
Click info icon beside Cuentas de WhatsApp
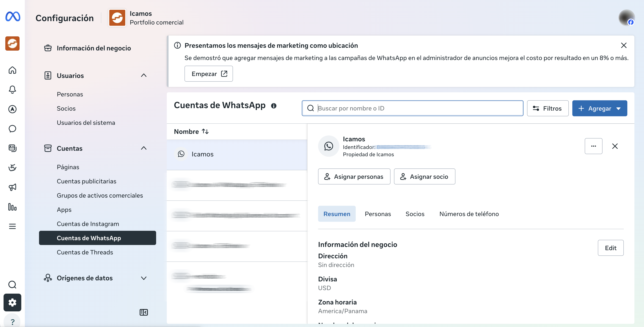coord(274,106)
